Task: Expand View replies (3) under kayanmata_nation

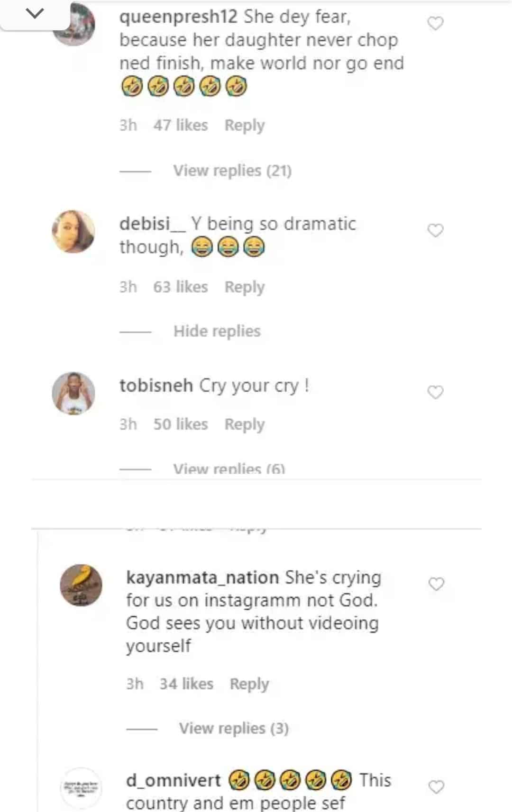Action: pyautogui.click(x=234, y=728)
